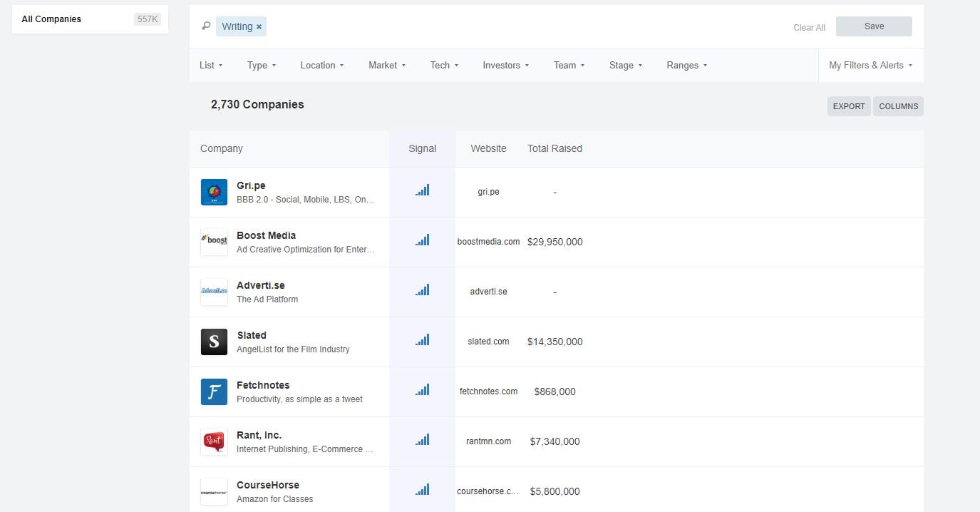The height and width of the screenshot is (512, 980).
Task: Expand the Stage filter dropdown
Action: click(626, 65)
